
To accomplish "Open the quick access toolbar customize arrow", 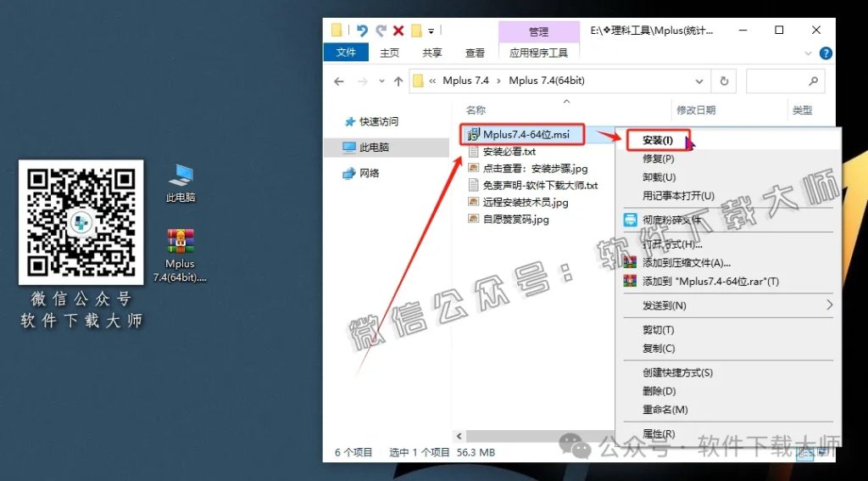I will (x=431, y=31).
